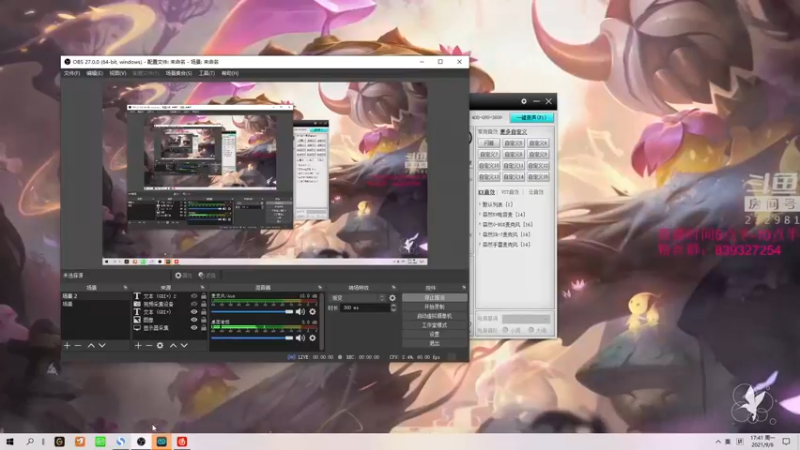
Task: Open 桌面音频 audio settings gear
Action: (x=312, y=338)
